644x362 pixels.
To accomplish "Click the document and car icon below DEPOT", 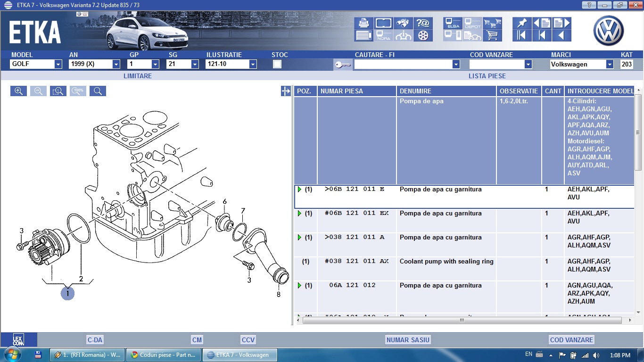I will (x=472, y=35).
